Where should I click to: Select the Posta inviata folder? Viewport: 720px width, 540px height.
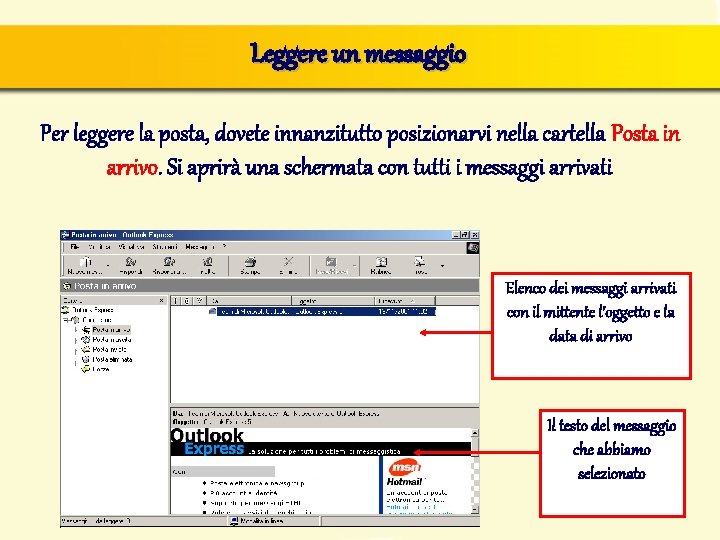tap(109, 349)
